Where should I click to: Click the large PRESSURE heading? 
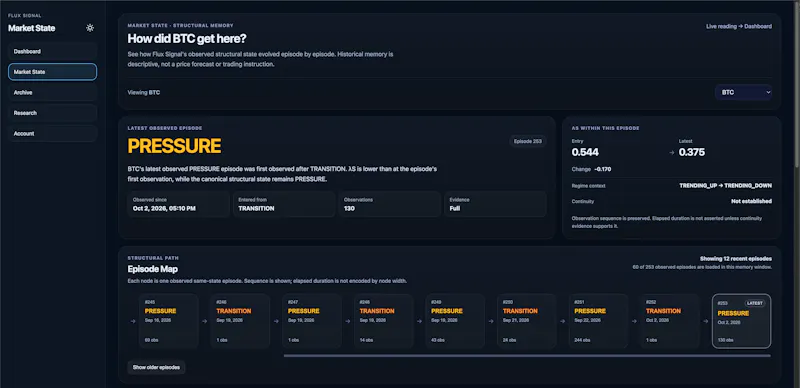tap(174, 146)
